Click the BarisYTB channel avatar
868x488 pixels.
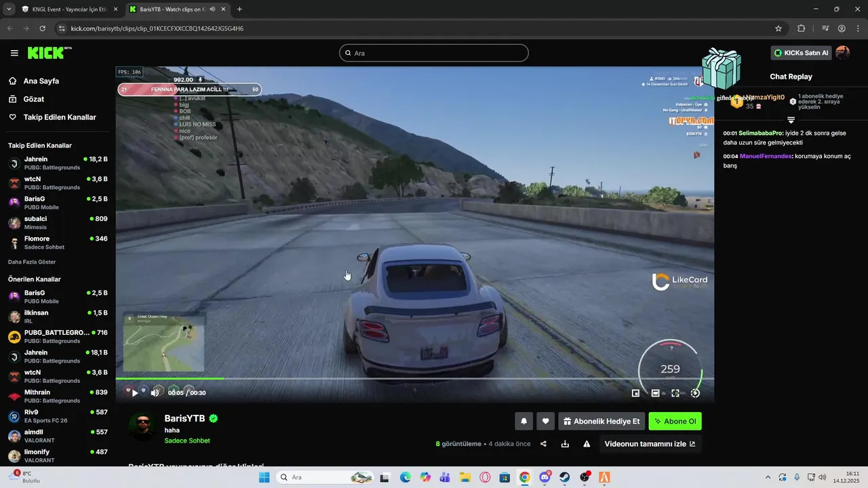pos(142,426)
